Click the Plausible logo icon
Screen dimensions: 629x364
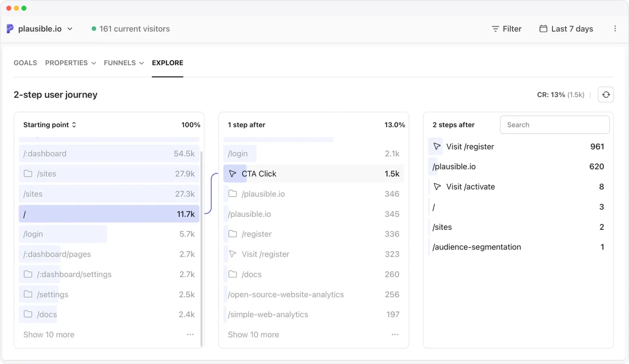coord(10,29)
